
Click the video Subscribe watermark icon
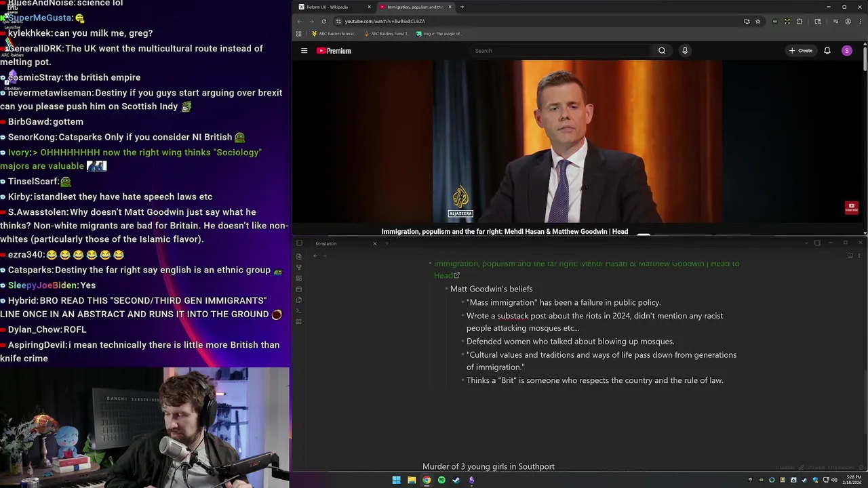(852, 208)
